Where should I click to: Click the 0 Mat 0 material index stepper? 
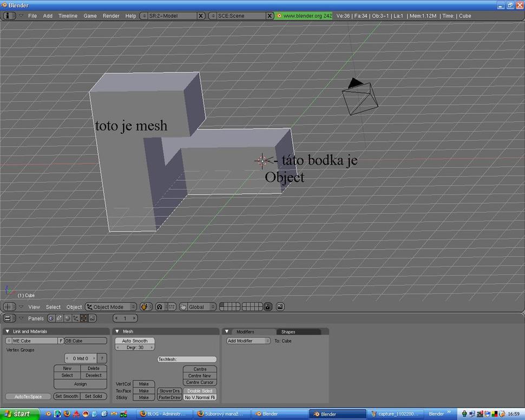click(x=80, y=358)
